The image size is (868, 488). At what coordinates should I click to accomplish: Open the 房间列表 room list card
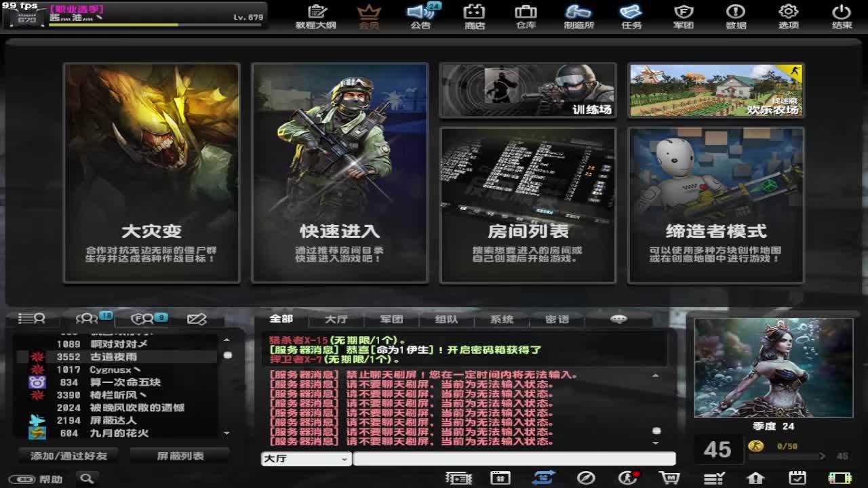[x=528, y=205]
